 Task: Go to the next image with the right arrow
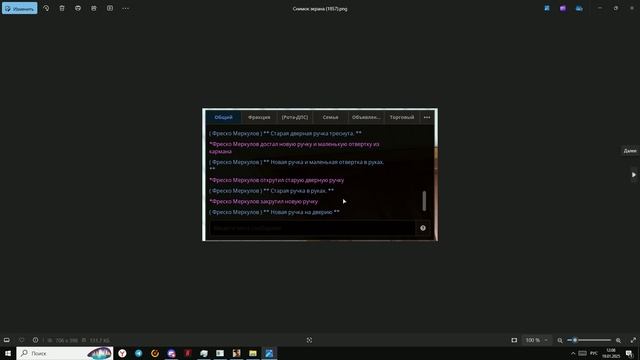(x=633, y=175)
